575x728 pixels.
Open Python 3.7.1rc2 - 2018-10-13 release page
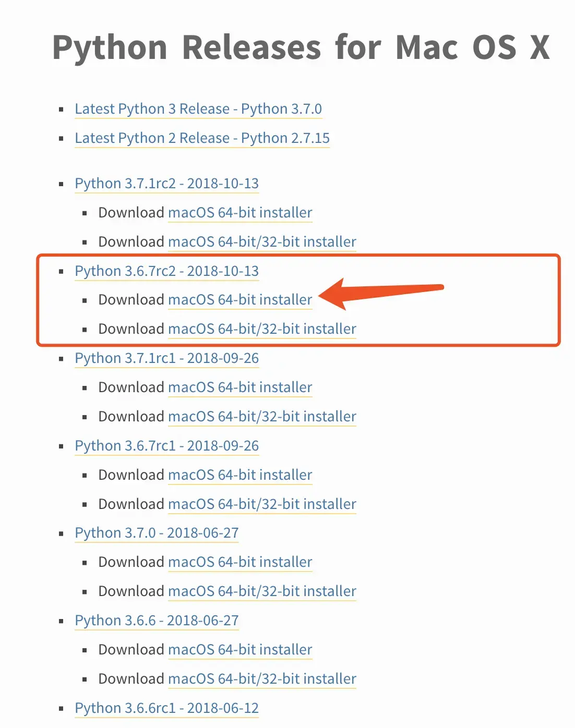point(167,184)
